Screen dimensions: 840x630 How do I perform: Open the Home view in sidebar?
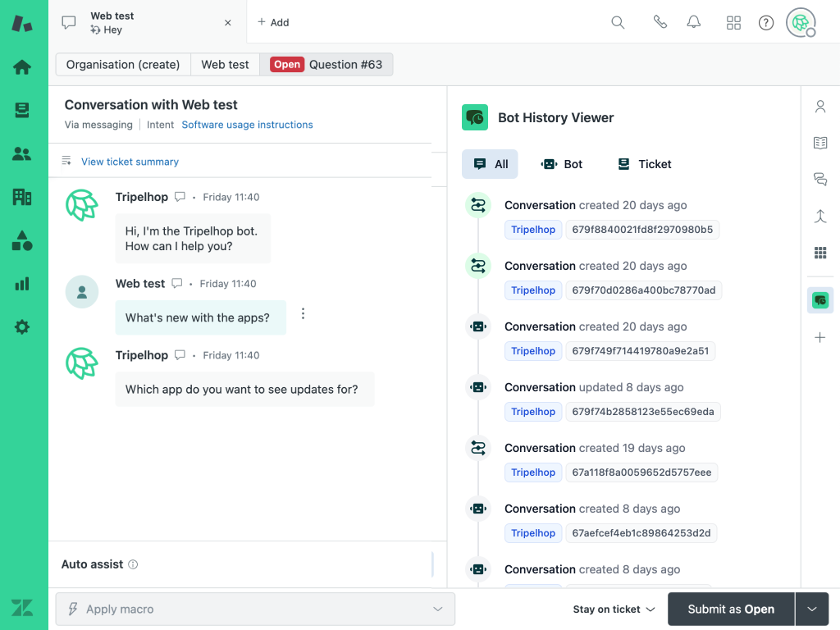click(22, 67)
